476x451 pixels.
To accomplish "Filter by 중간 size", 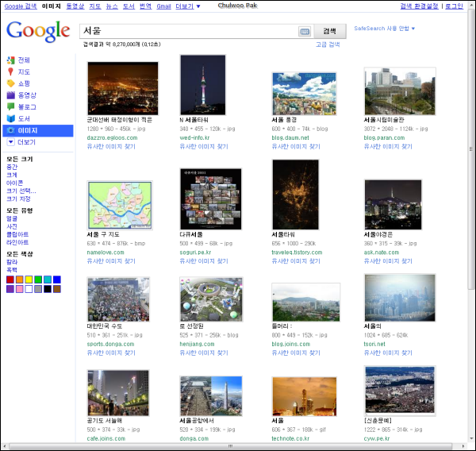I will 12,167.
